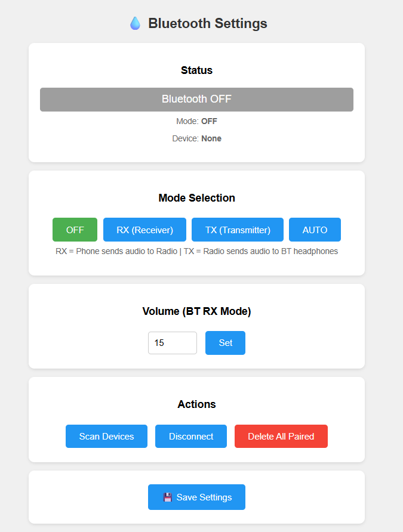Click the Save Settings button label
This screenshot has height=532, width=403.
(x=204, y=497)
